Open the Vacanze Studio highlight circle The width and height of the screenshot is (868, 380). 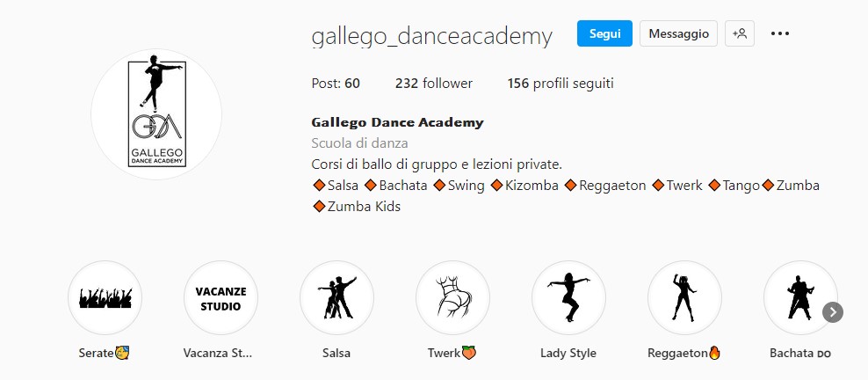pyautogui.click(x=221, y=298)
